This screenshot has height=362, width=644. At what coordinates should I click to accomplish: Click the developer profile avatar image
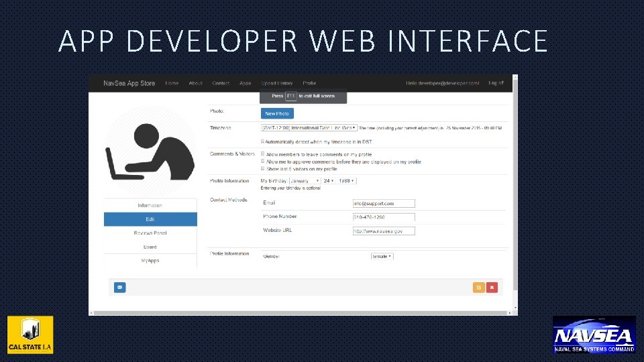pos(150,152)
